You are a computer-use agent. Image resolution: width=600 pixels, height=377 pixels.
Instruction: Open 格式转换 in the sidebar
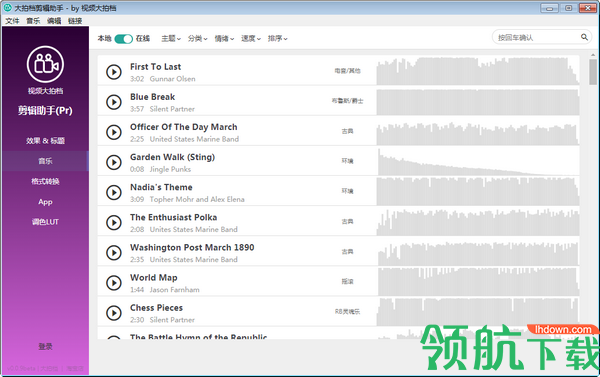tap(45, 181)
